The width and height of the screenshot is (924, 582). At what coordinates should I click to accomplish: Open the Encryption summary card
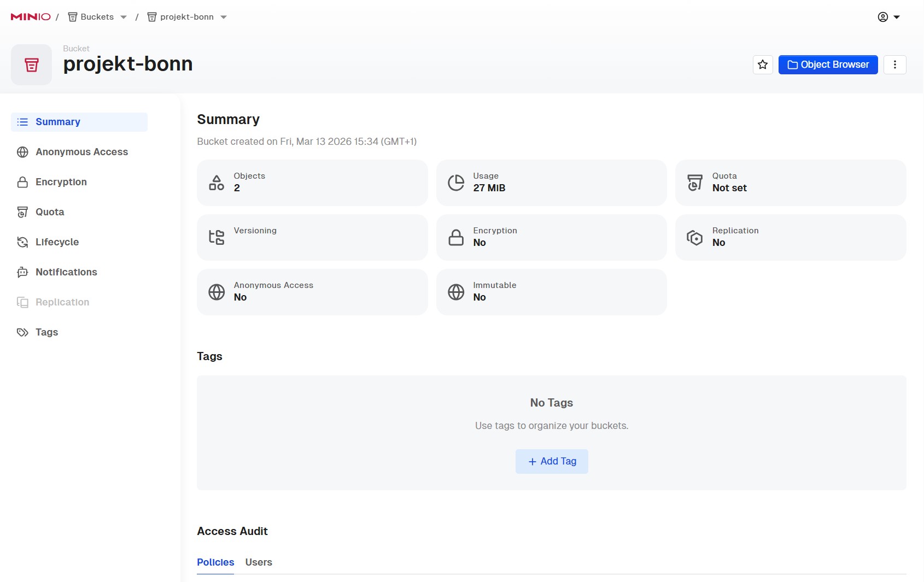point(551,237)
